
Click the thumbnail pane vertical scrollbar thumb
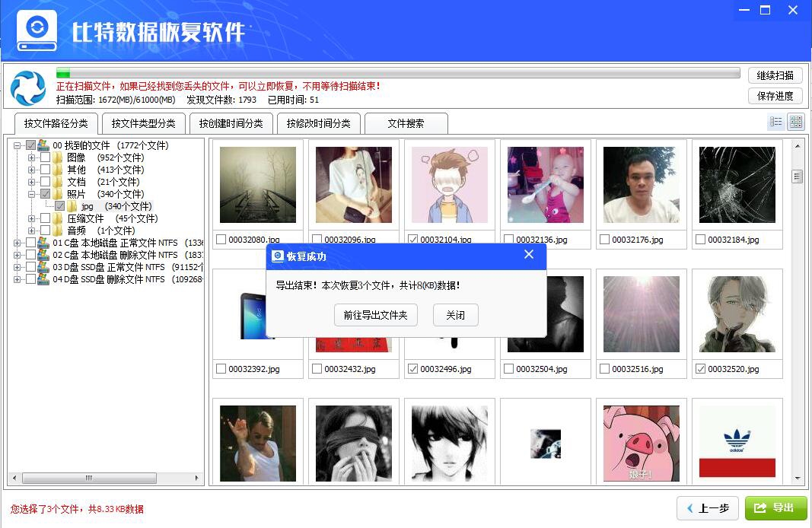[798, 177]
